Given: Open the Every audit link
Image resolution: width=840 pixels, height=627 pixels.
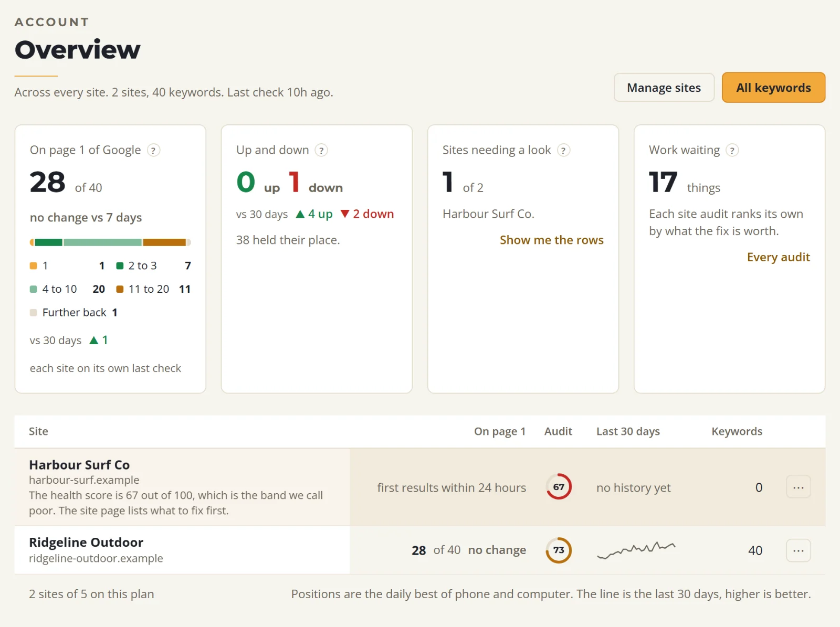Looking at the screenshot, I should tap(778, 257).
